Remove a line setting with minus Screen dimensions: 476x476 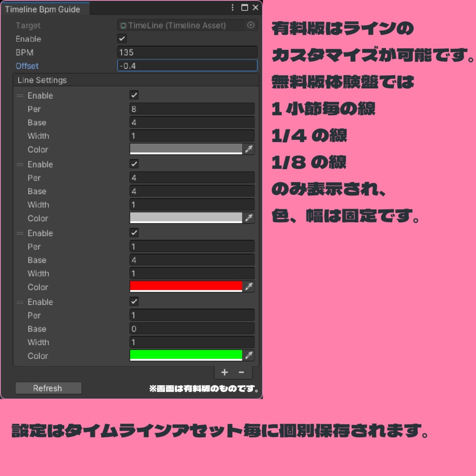click(x=241, y=372)
